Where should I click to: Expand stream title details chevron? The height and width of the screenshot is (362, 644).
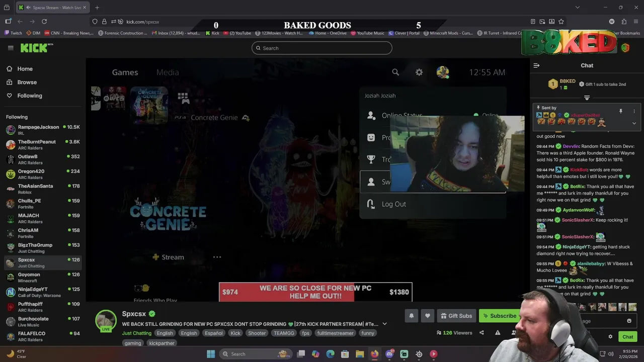[384, 324]
